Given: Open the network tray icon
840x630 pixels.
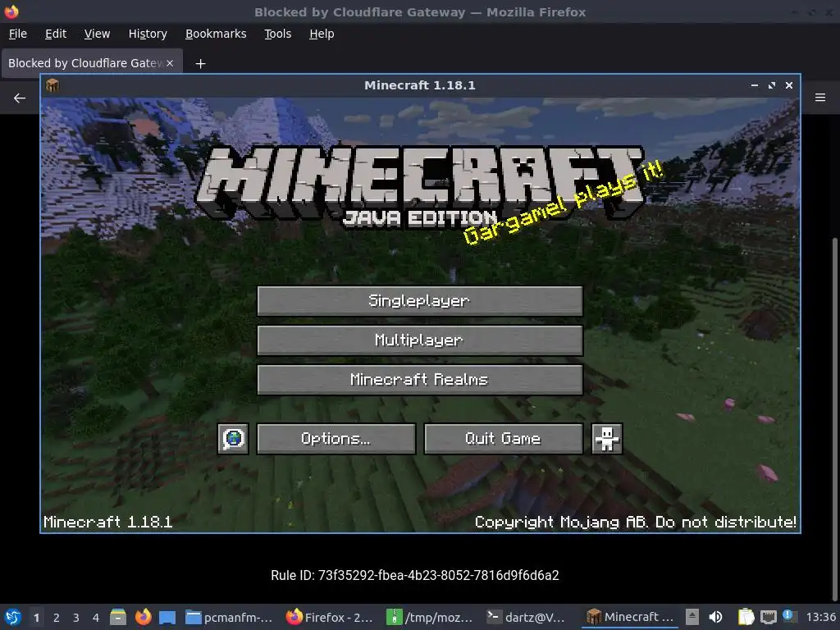Looking at the screenshot, I should coord(769,617).
